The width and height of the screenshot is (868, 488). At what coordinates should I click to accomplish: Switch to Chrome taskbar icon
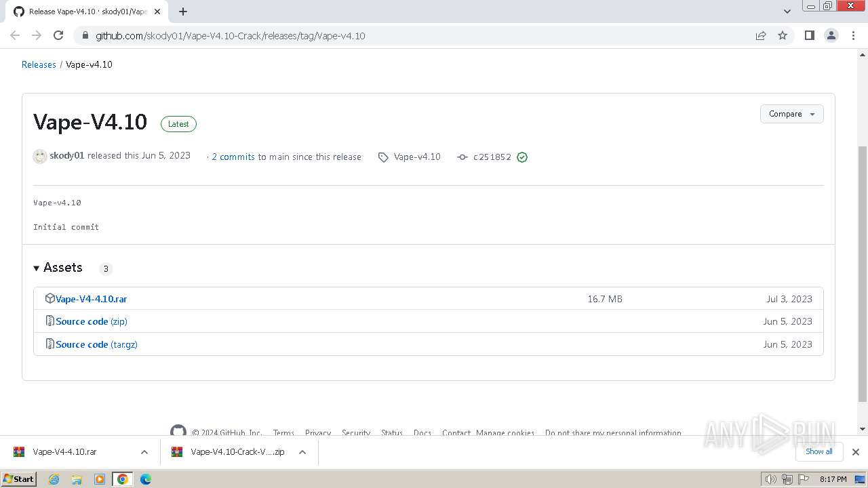point(123,479)
